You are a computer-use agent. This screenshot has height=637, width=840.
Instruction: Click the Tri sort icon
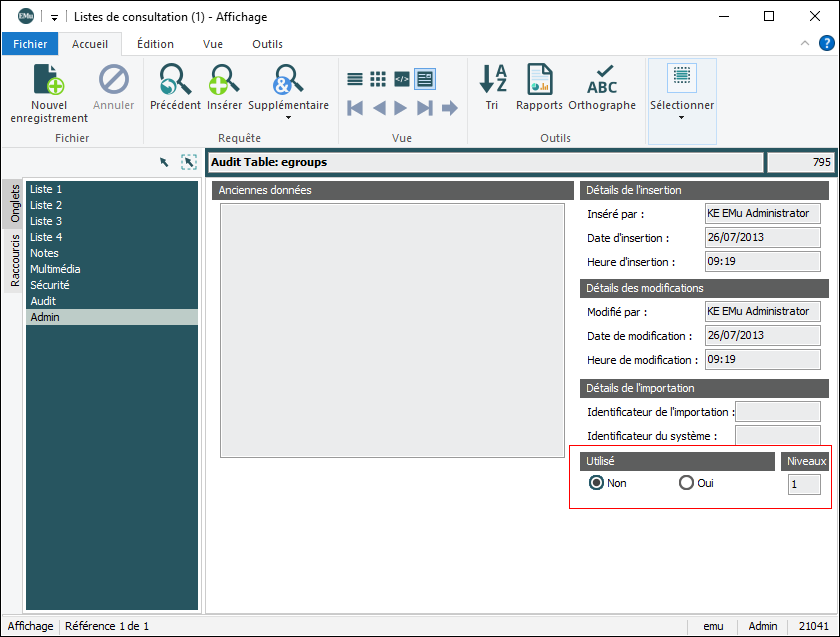492,80
